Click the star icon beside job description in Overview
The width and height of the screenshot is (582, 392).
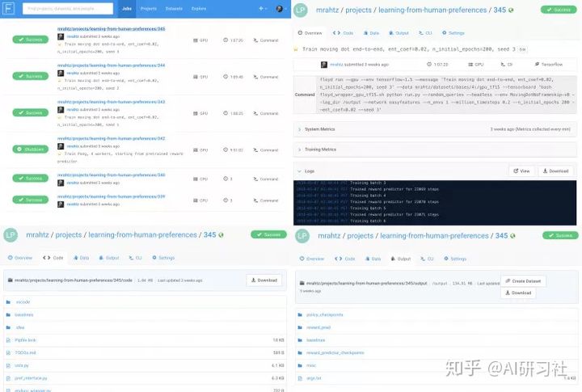(x=296, y=49)
